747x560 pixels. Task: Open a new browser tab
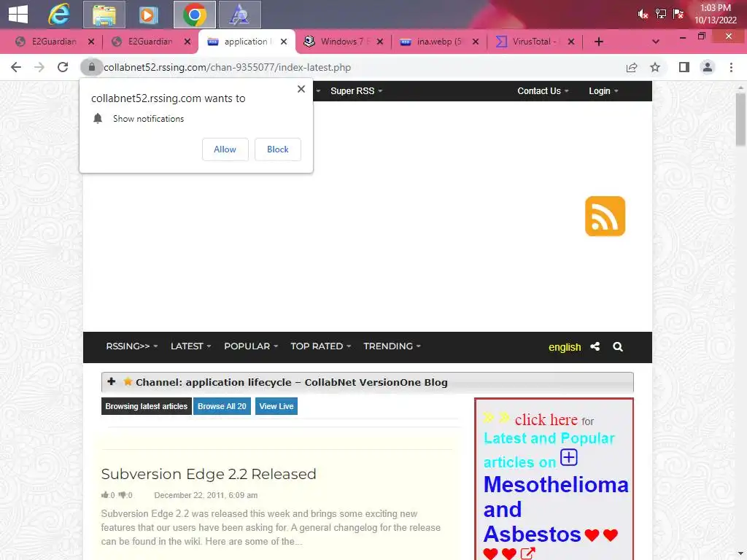tap(599, 42)
